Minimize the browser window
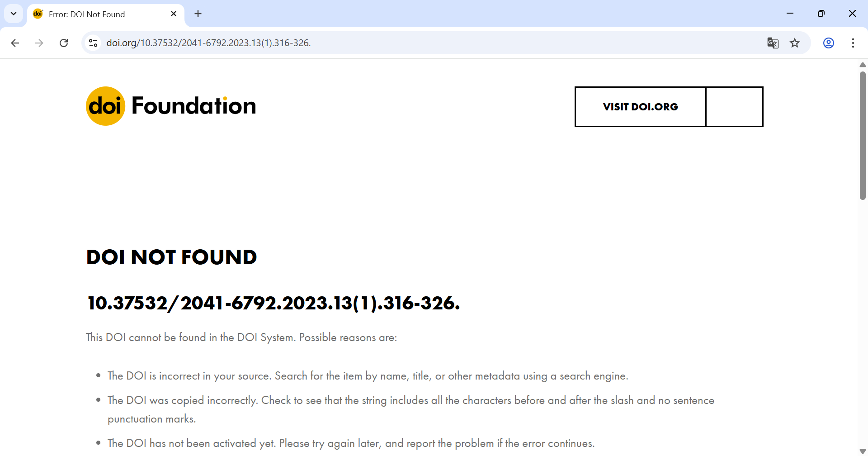Image resolution: width=868 pixels, height=456 pixels. pos(790,14)
